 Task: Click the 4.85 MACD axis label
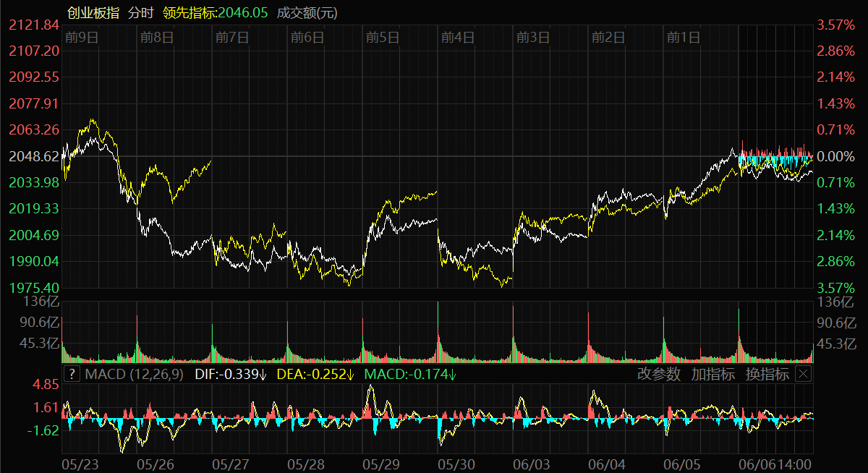(46, 385)
